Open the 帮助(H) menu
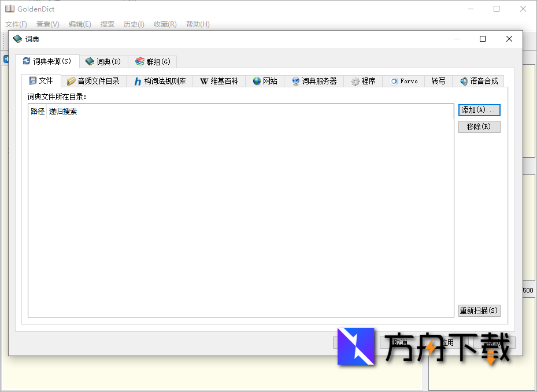537x392 pixels. pos(197,24)
